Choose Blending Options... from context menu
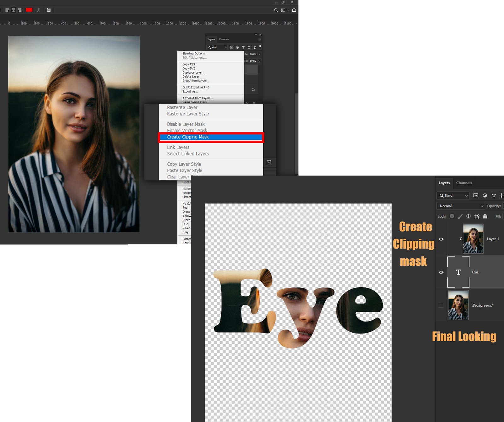Image resolution: width=504 pixels, height=422 pixels. click(195, 53)
